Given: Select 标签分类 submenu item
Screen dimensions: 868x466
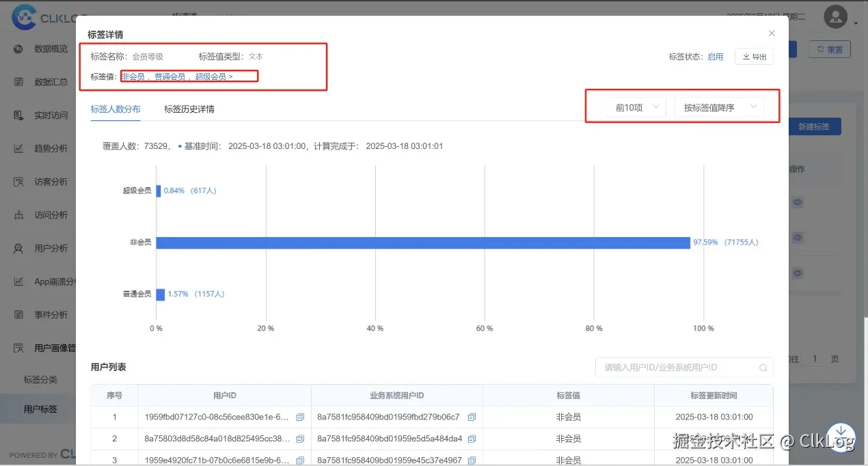Looking at the screenshot, I should (x=40, y=379).
